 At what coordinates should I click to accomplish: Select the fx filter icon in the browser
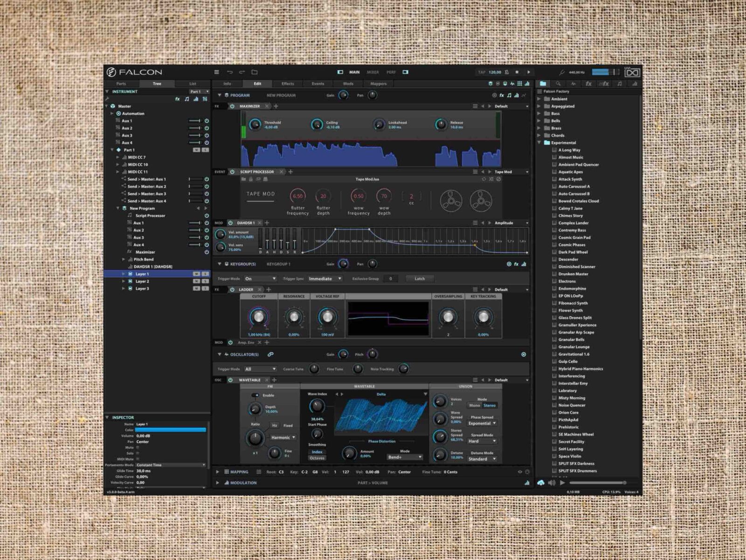589,84
